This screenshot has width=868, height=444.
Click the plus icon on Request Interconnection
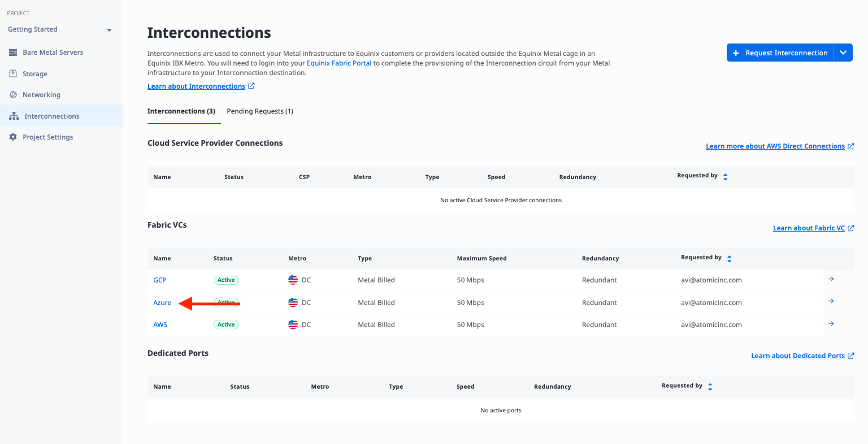point(736,53)
